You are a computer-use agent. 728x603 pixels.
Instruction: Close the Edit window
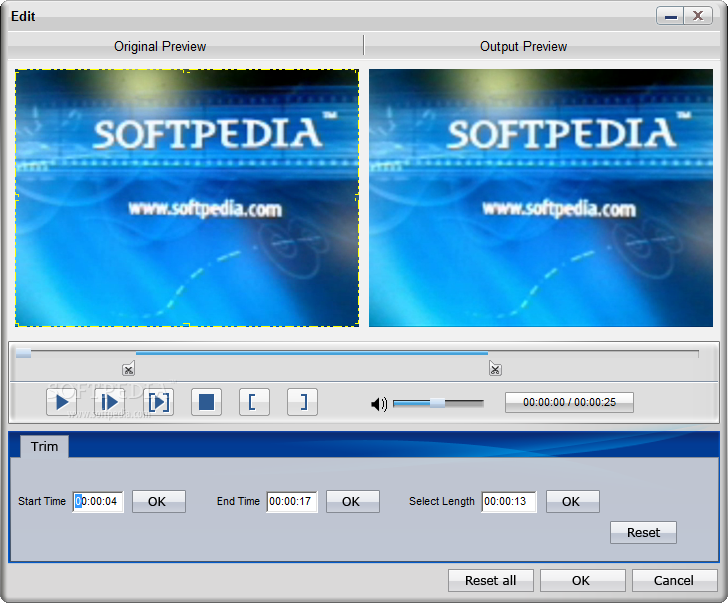coord(698,16)
